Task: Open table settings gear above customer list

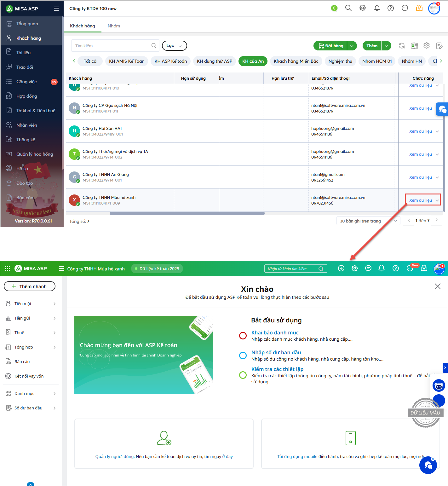Action: 427,45
